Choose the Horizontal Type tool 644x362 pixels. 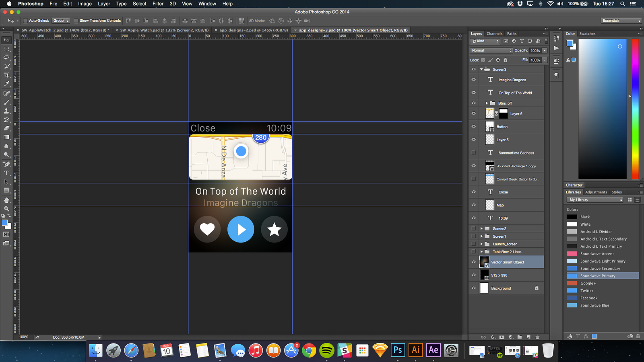pyautogui.click(x=6, y=173)
